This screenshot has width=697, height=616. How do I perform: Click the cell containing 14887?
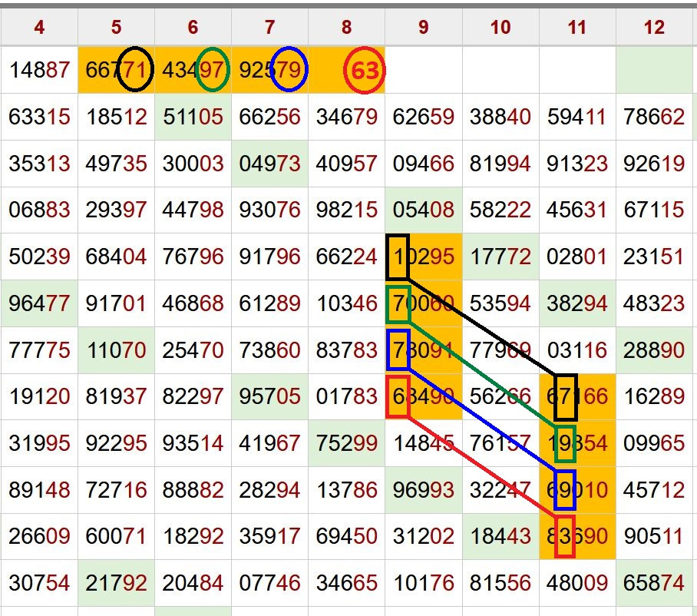(39, 70)
